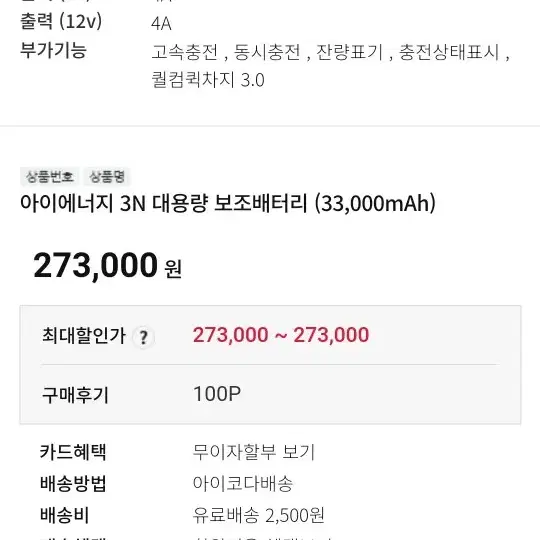Click the 고속충전 feature in 부가기능
The image size is (540, 540).
185,52
